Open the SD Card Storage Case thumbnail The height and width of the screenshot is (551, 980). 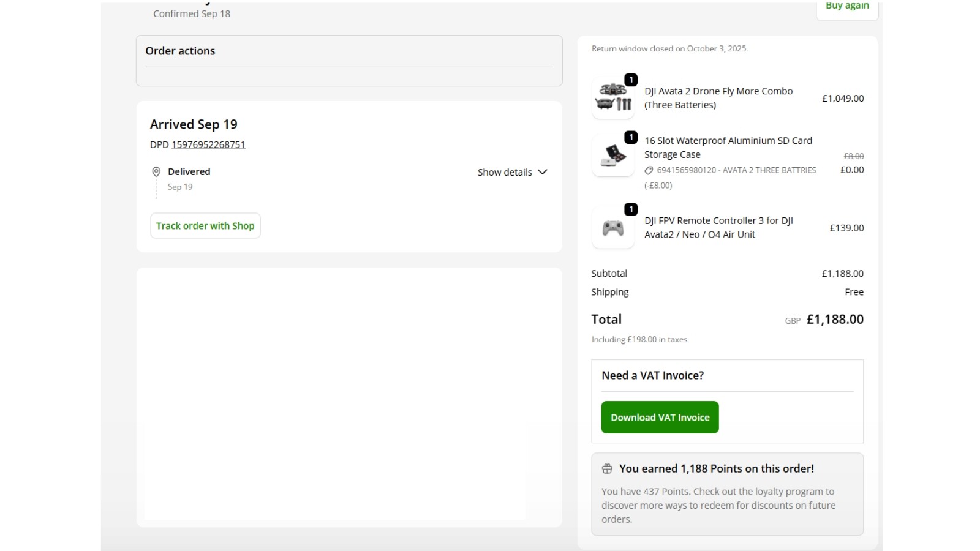[612, 156]
